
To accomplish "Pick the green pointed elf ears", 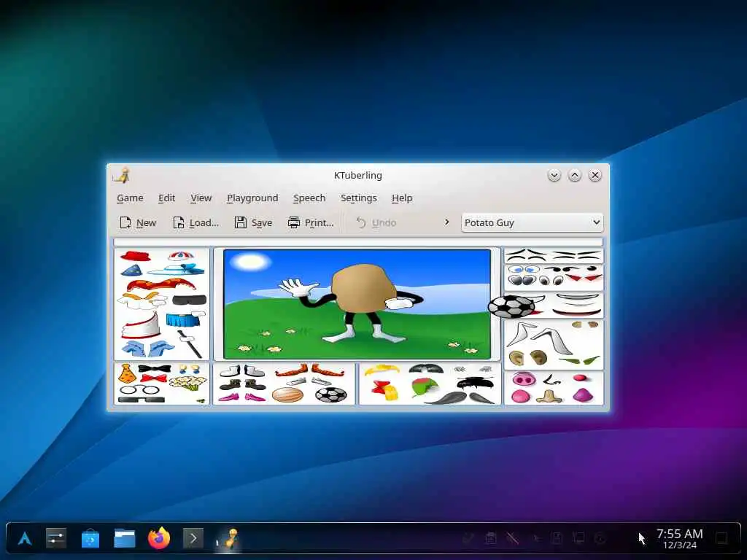I will click(x=578, y=360).
